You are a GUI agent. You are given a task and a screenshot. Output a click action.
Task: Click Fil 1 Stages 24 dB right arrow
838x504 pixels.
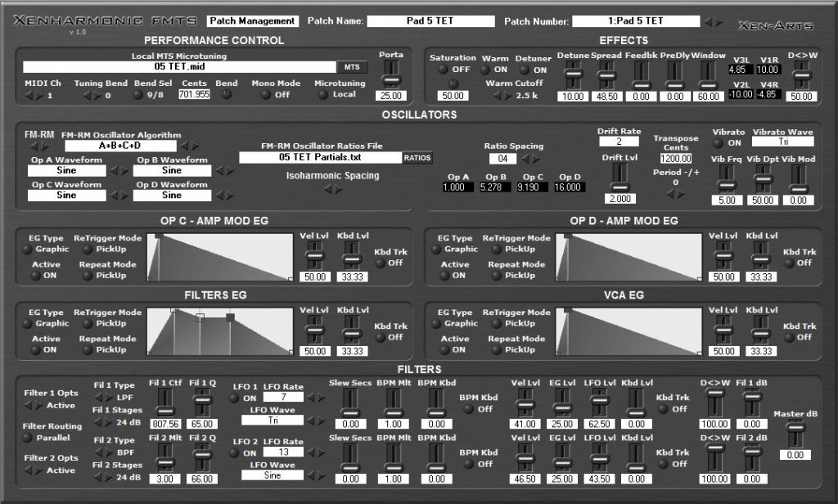(x=107, y=422)
